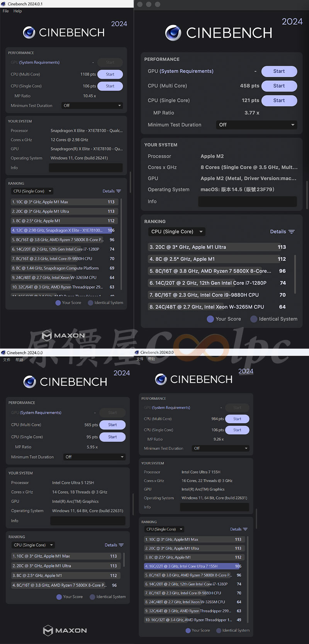Start the CPU Single Core test showing 121 pts

[x=279, y=101]
